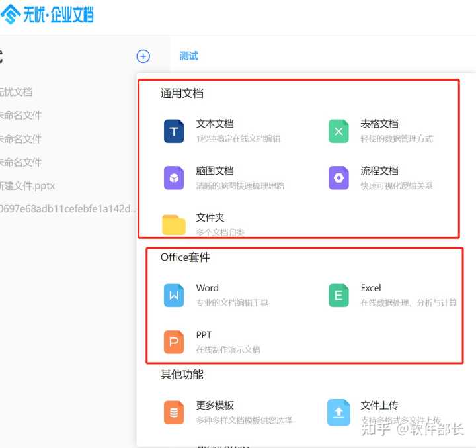Click the 其他功能 section heading

tap(182, 375)
